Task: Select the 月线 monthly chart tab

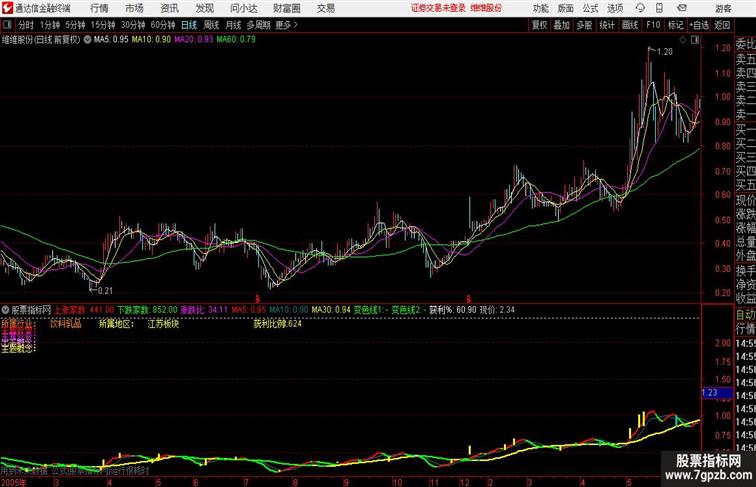Action: 233,25
